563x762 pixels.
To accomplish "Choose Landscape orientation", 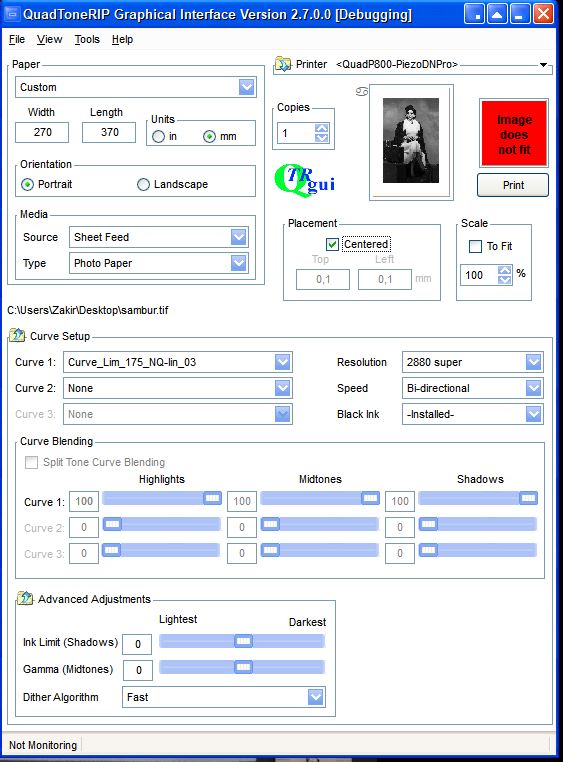I will pos(143,184).
